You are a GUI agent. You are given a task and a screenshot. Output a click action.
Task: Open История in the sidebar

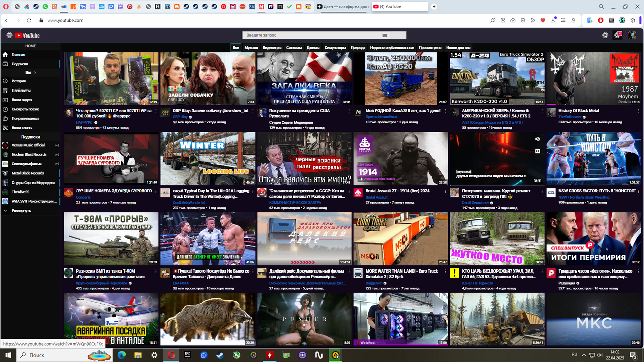click(30, 81)
